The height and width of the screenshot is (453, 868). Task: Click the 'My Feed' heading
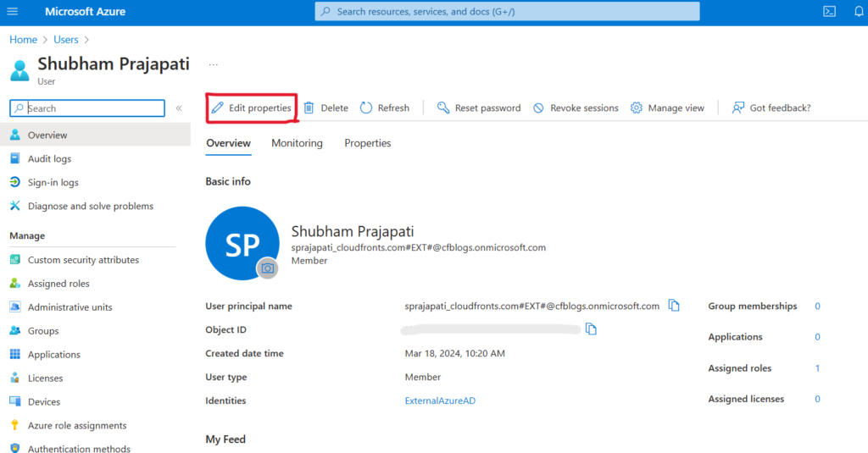pyautogui.click(x=225, y=439)
